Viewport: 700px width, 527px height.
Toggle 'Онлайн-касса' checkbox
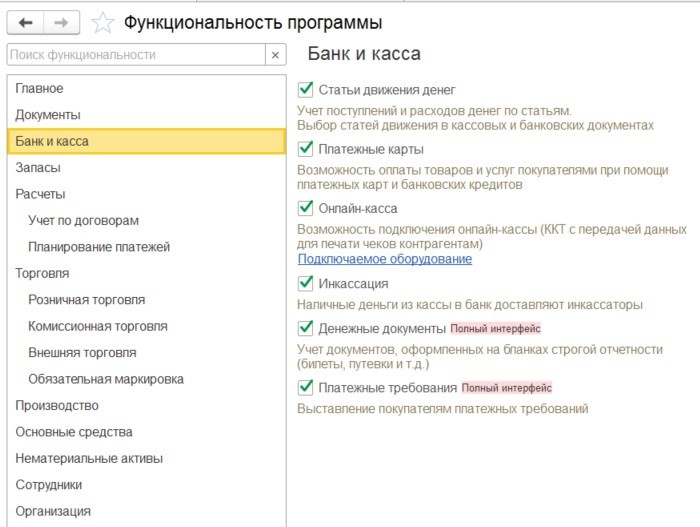[305, 208]
